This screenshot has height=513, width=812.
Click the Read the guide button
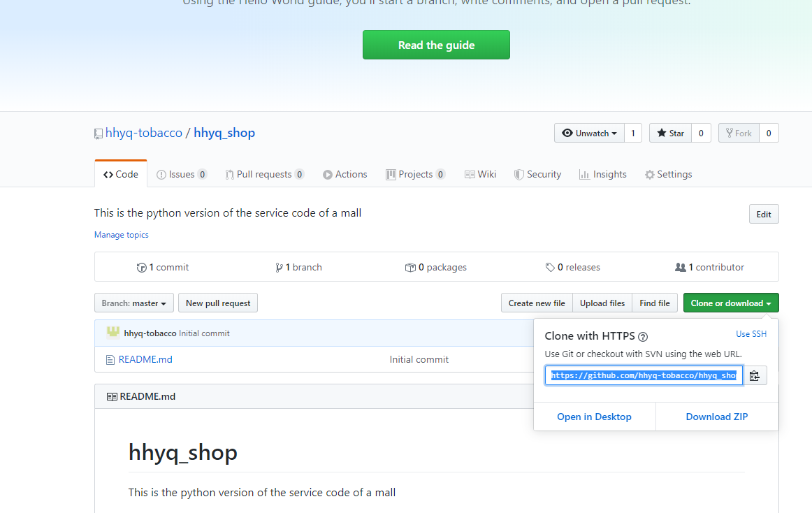436,45
